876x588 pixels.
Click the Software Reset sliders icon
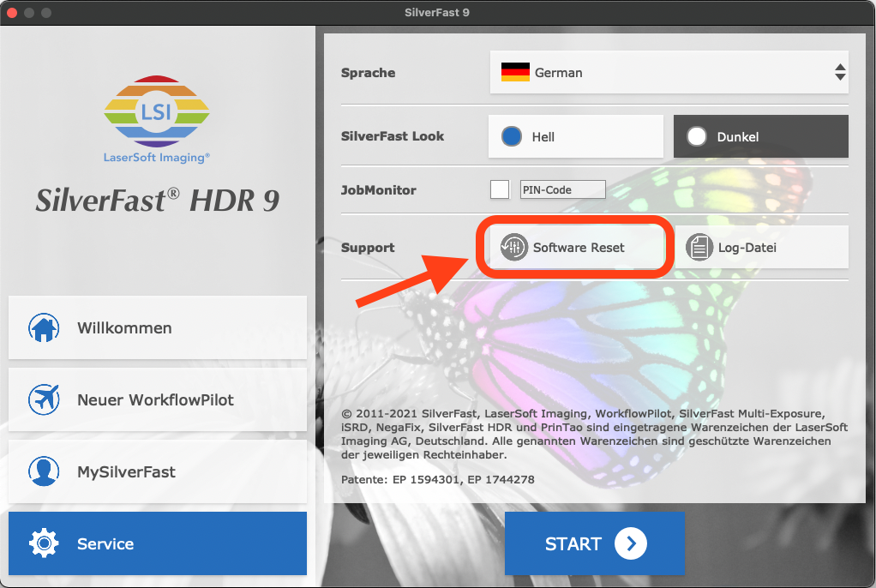point(513,247)
